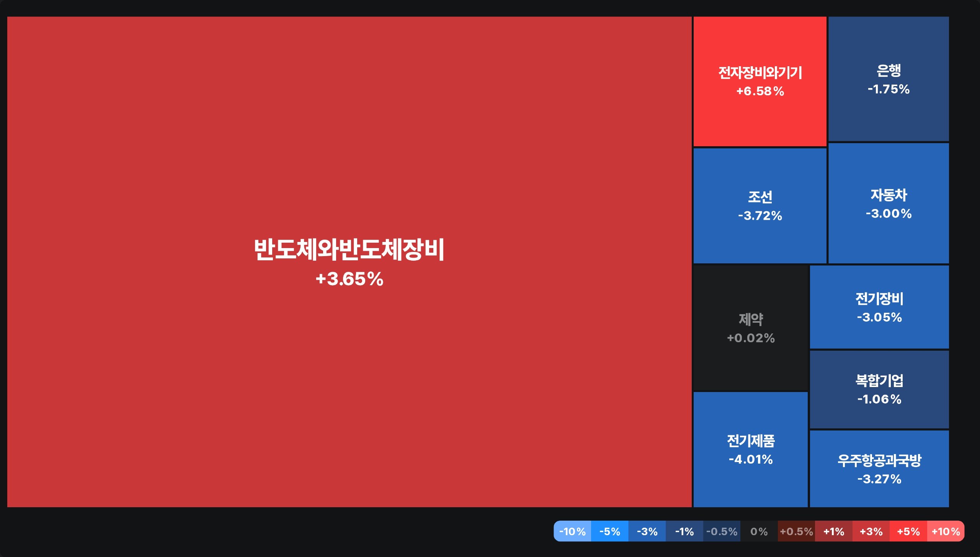The image size is (980, 557).
Task: Select the 우주항공과국방 -3.27% tile
Action: (x=879, y=469)
